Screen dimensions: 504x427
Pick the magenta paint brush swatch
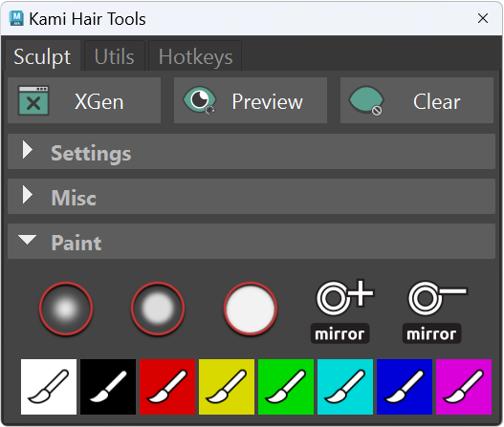464,387
